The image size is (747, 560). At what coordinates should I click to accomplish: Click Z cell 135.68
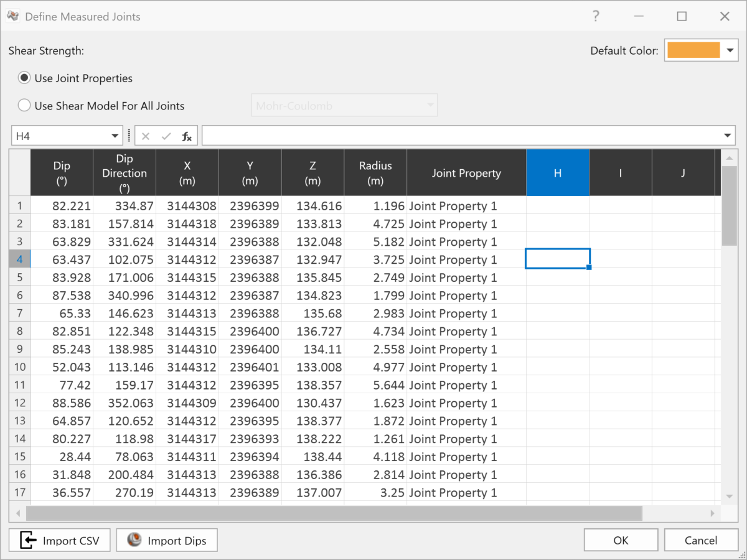click(x=312, y=314)
